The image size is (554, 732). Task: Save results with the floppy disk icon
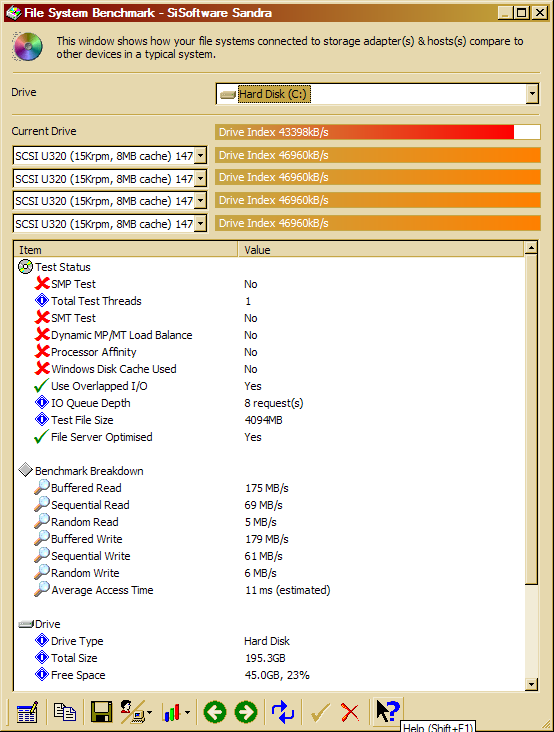[100, 712]
